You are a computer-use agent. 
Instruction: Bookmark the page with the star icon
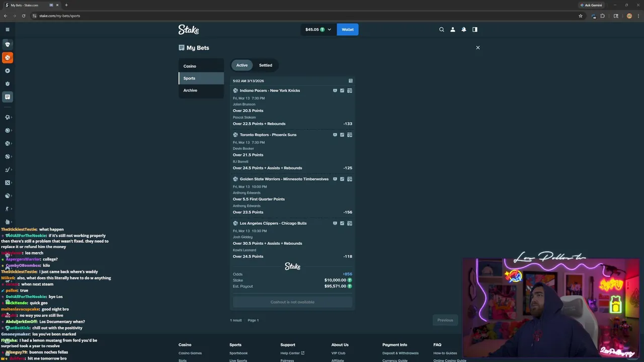(580, 16)
